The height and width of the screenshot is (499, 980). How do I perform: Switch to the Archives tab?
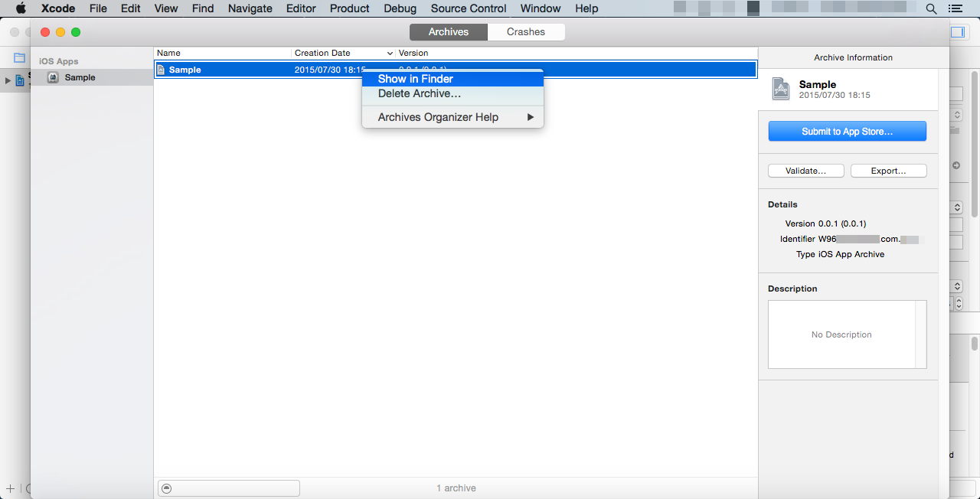449,32
